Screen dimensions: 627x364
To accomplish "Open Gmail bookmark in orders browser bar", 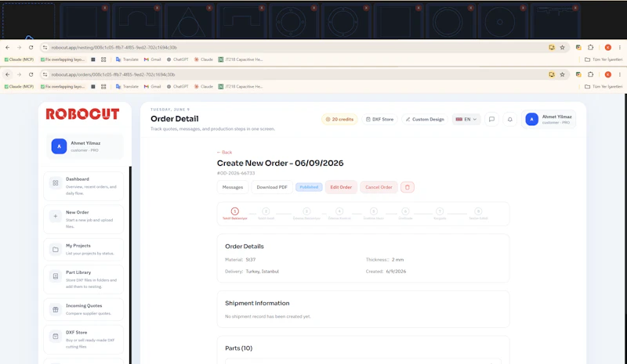I will [153, 86].
